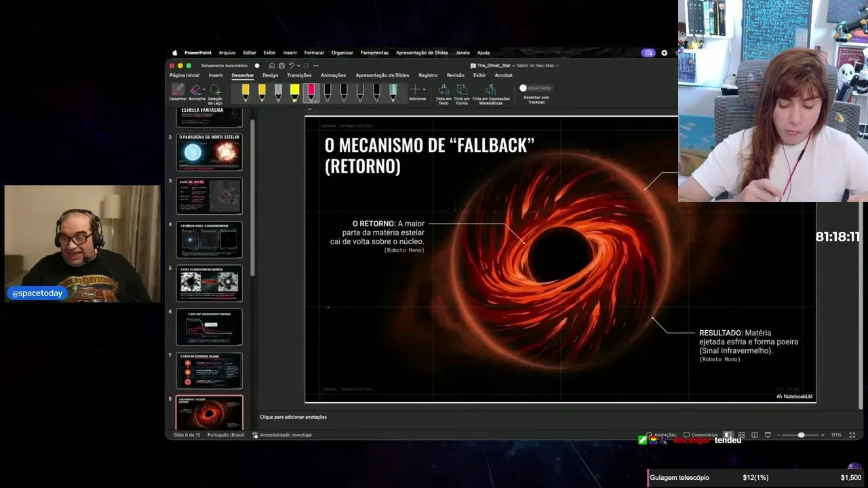The height and width of the screenshot is (488, 868).
Task: Toggle the Anotações notes pane button
Action: (661, 434)
